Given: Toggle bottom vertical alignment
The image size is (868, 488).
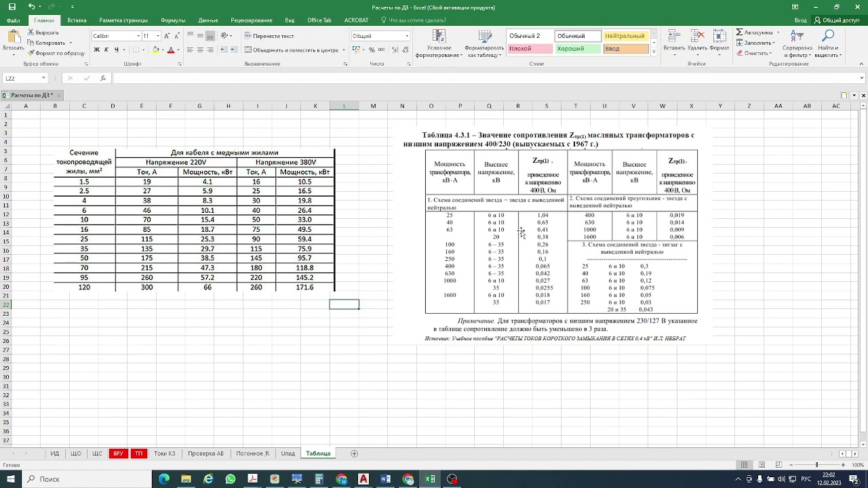Looking at the screenshot, I should click(x=210, y=36).
